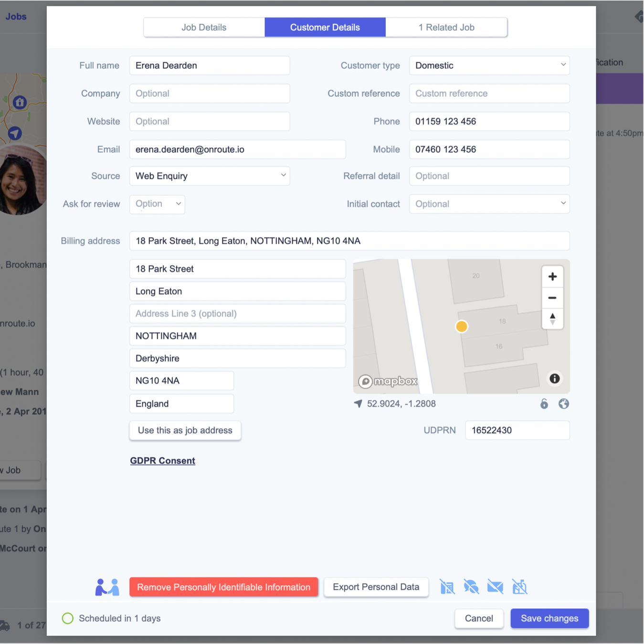Open the Customer type dropdown
Screen dimensions: 644x644
tap(489, 65)
